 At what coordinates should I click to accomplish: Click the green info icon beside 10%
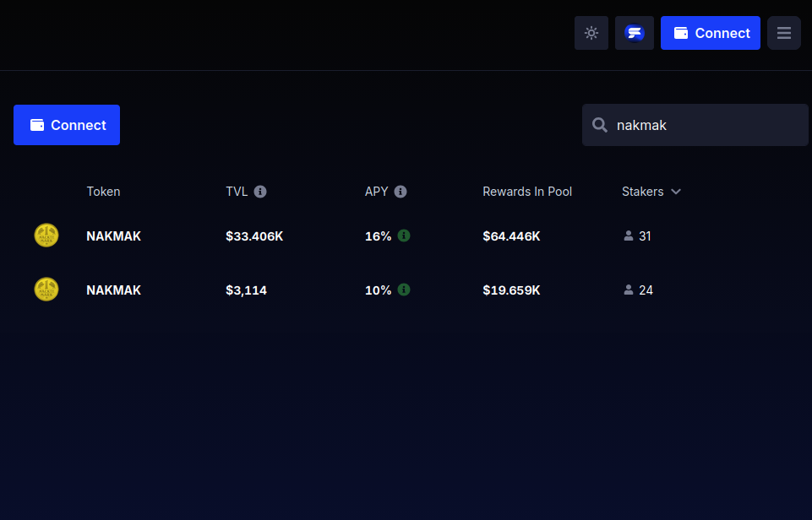[x=404, y=290]
